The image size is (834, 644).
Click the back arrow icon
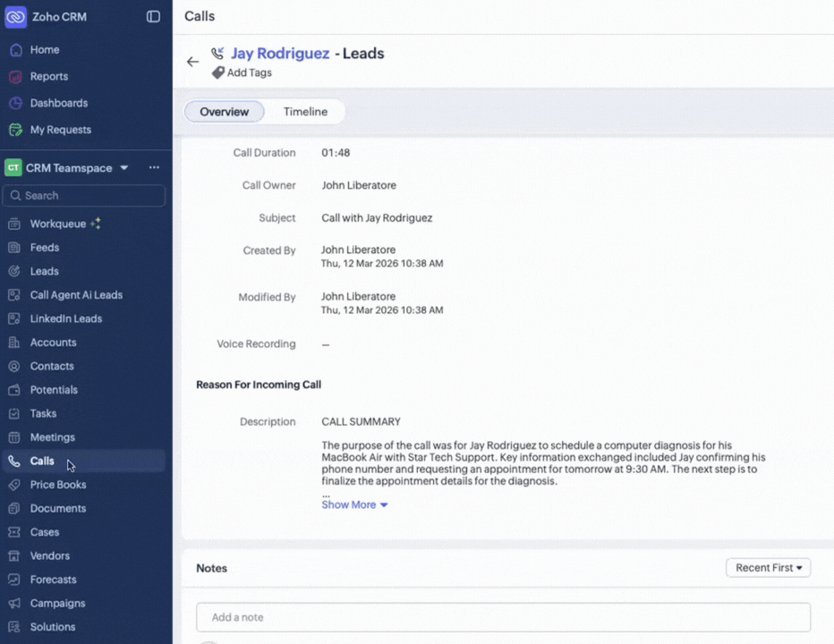pos(192,62)
